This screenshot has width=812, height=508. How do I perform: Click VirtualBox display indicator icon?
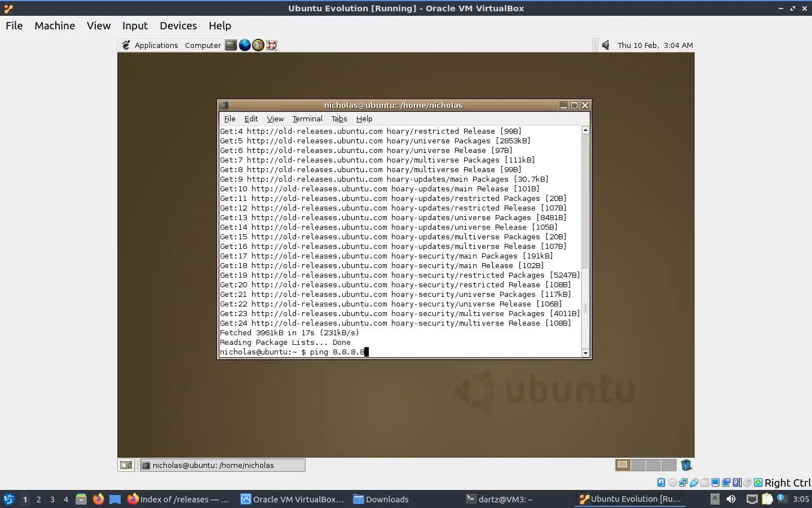pos(715,483)
